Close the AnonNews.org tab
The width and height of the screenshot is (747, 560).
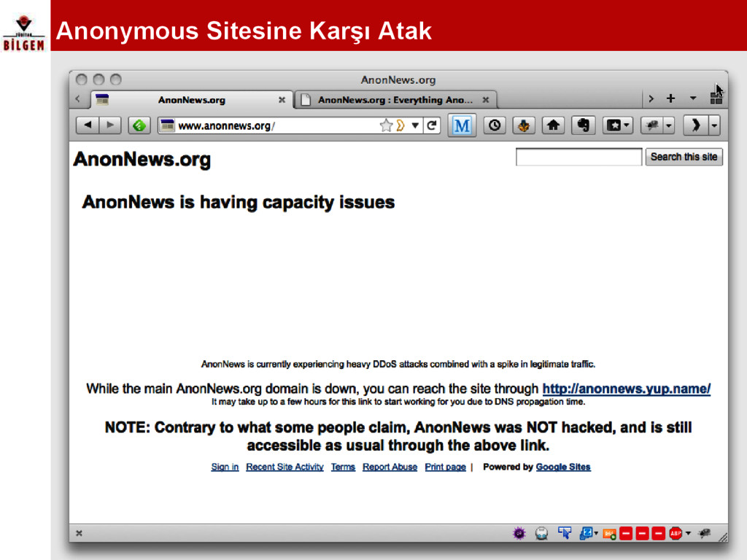point(282,100)
